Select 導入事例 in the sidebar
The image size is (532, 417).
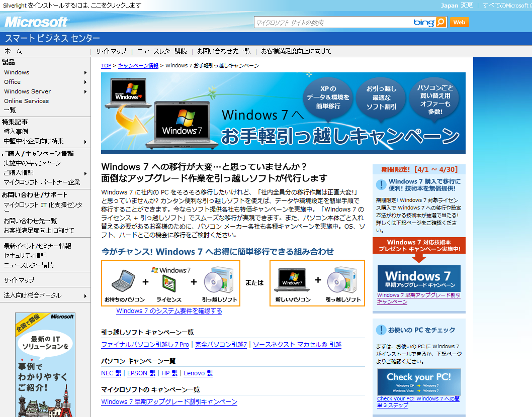coord(16,132)
